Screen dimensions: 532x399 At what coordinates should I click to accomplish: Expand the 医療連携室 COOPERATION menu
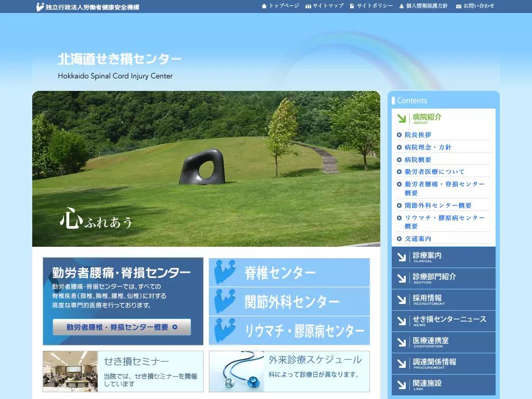[444, 342]
